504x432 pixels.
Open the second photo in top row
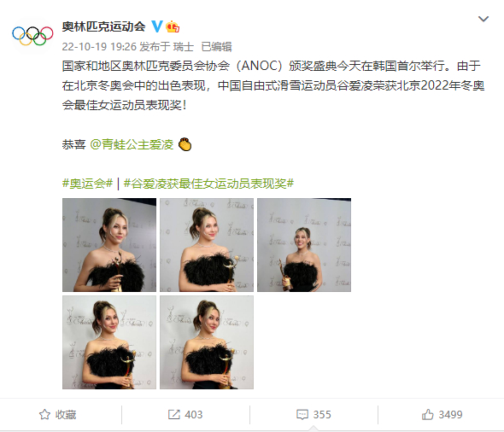coord(207,245)
